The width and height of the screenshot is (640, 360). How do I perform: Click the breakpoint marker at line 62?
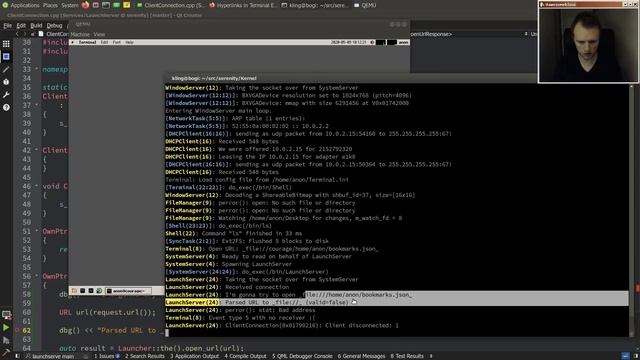[x=17, y=330]
